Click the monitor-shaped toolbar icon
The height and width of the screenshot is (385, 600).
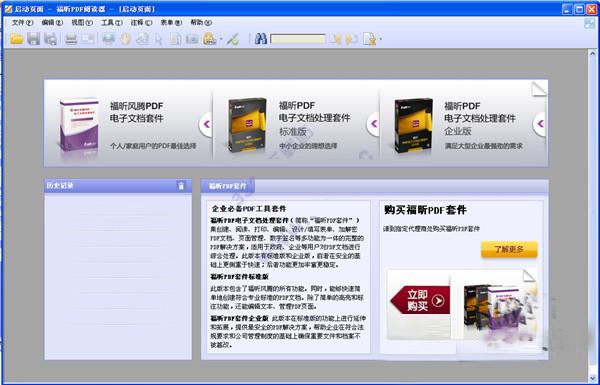108,39
